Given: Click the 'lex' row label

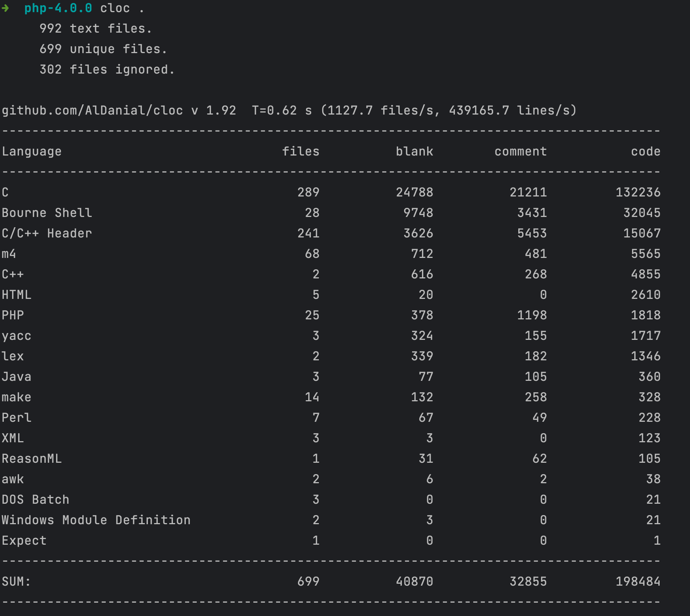Looking at the screenshot, I should 13,356.
